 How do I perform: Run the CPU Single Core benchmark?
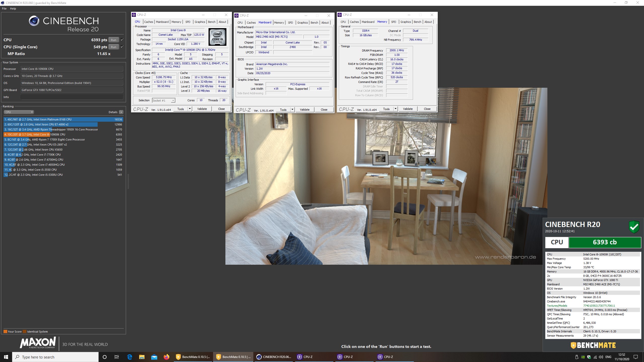113,47
